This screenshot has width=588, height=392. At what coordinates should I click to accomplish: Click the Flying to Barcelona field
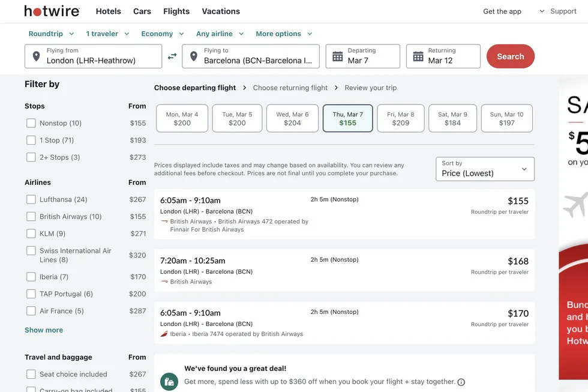coord(251,56)
